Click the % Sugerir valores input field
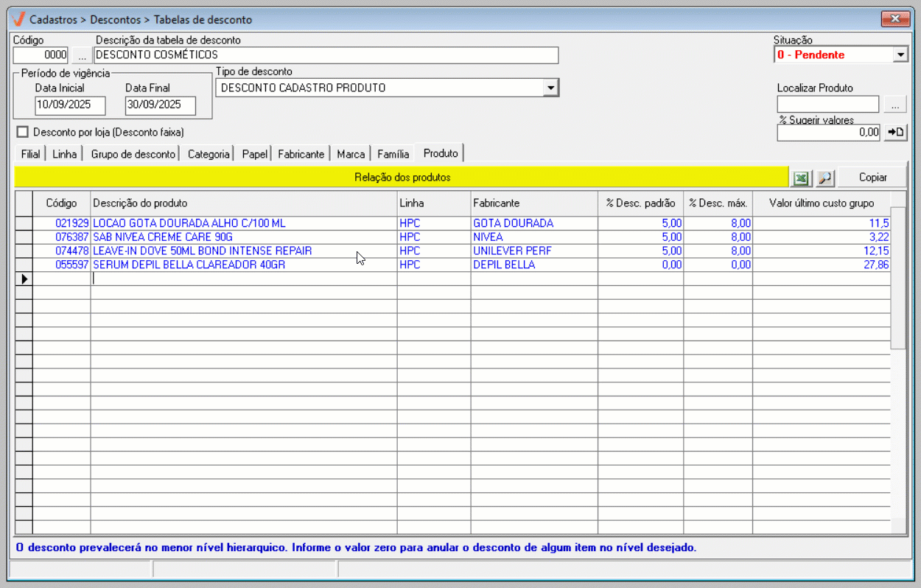 click(828, 133)
